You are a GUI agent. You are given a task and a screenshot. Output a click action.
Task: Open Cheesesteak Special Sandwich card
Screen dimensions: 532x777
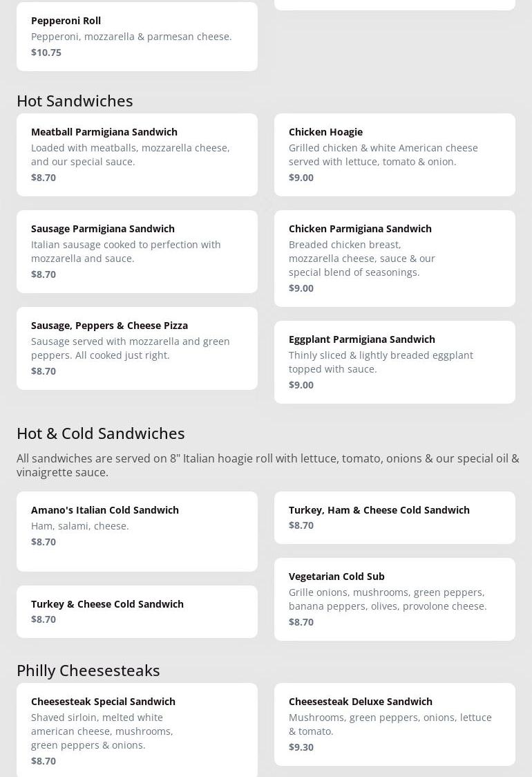[x=137, y=730]
